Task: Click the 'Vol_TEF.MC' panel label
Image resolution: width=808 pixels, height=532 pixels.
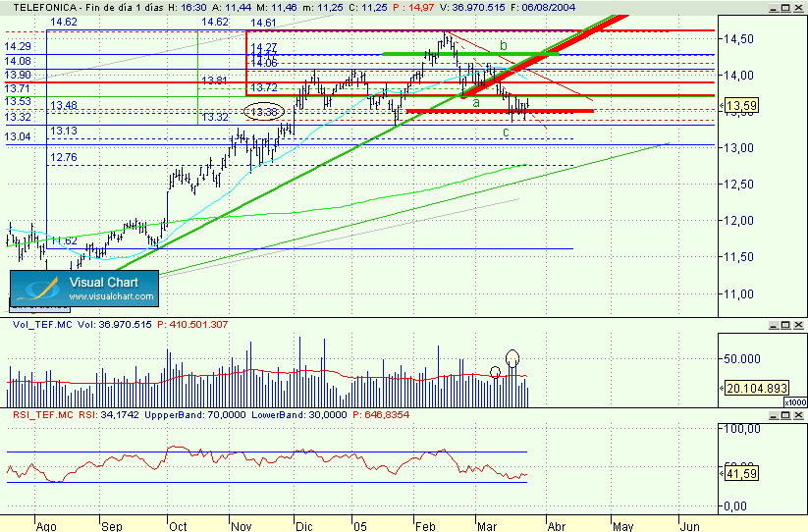Action: [x=43, y=325]
